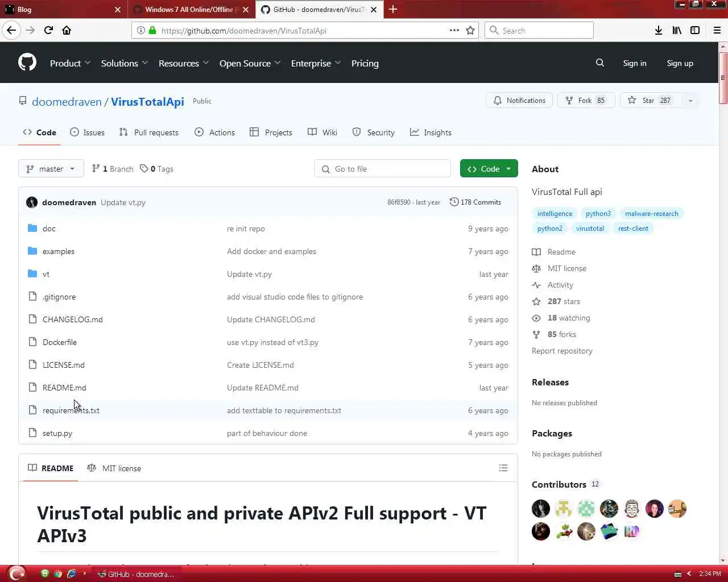Open dropdown arrow next to Star
This screenshot has width=728, height=582.
click(x=690, y=101)
